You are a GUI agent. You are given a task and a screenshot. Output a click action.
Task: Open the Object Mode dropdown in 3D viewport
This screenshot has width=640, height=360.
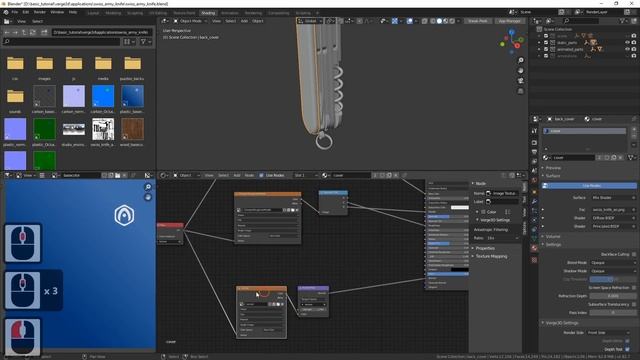pos(190,21)
